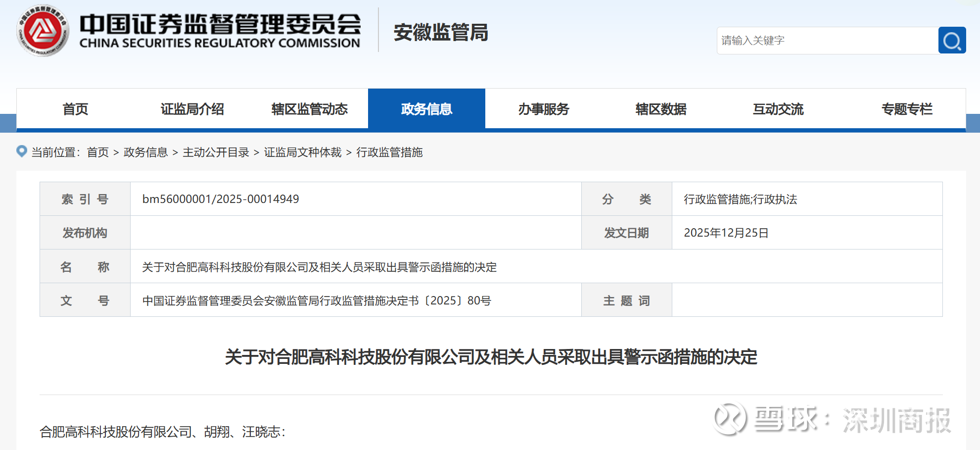Select the 政务信息 navigation tab

coord(426,109)
